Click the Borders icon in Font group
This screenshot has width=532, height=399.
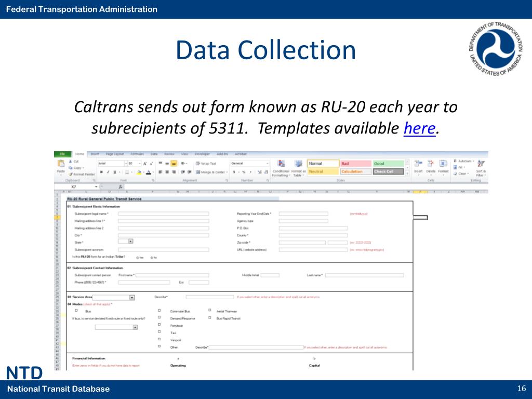coord(127,172)
